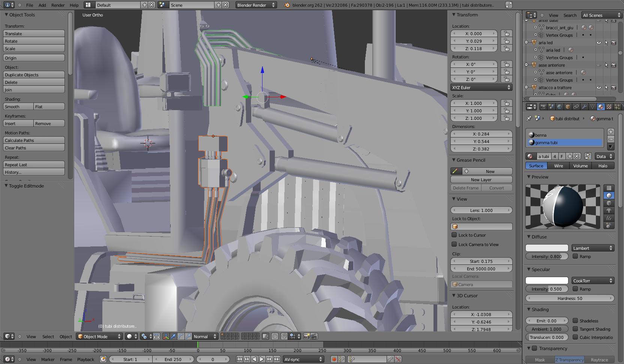The height and width of the screenshot is (364, 624).
Task: Toggle material node tree icon
Action: pos(588,156)
